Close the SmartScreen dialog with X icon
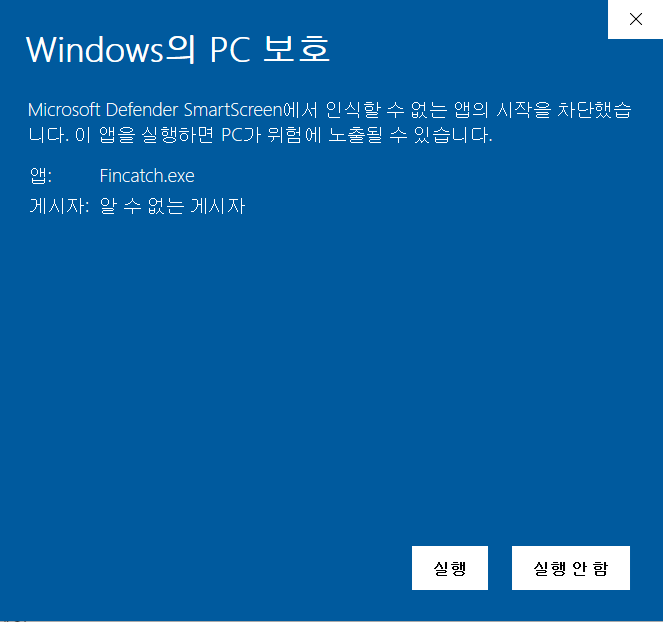Viewport: 663px width, 622px height. coord(636,19)
